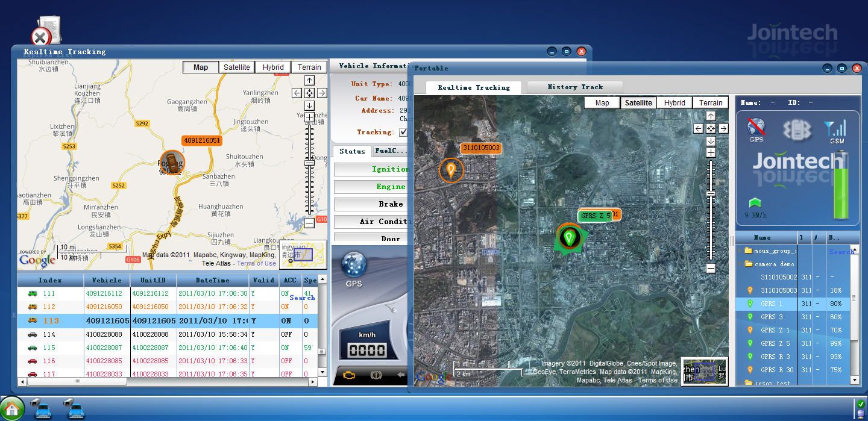This screenshot has height=421, width=868.
Task: Click Search link in Portable device list
Action: coord(841,252)
